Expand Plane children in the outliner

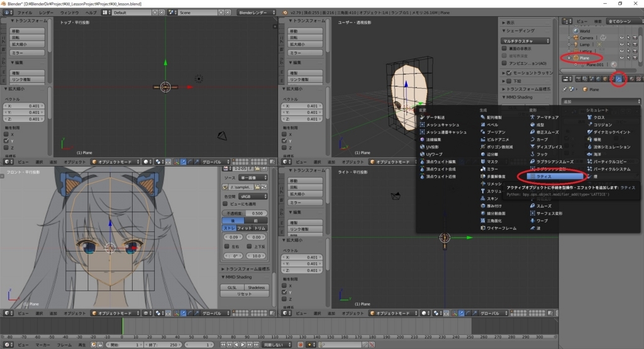point(569,58)
